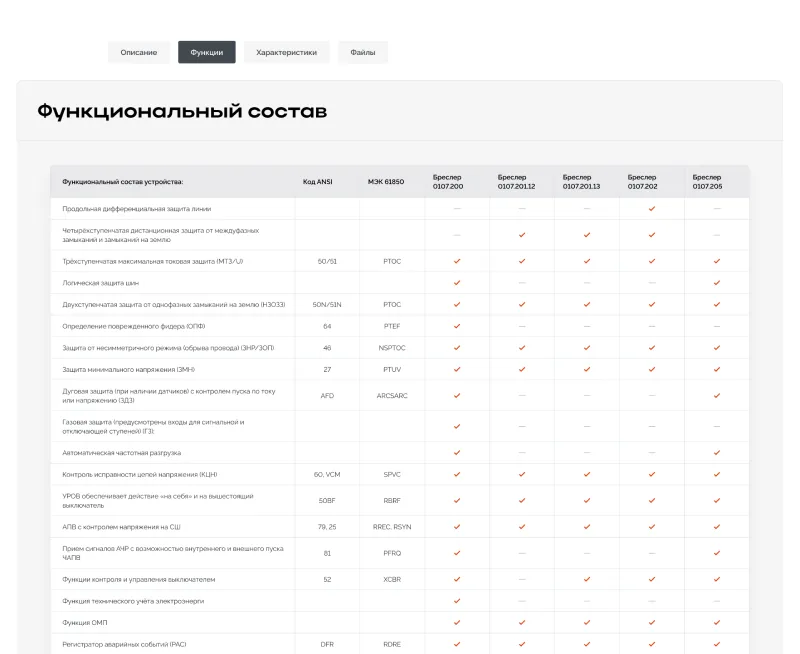Click checkmark for Трёхступенчатая максимальная токовая защита under Бреслер 0107.202

pyautogui.click(x=653, y=261)
